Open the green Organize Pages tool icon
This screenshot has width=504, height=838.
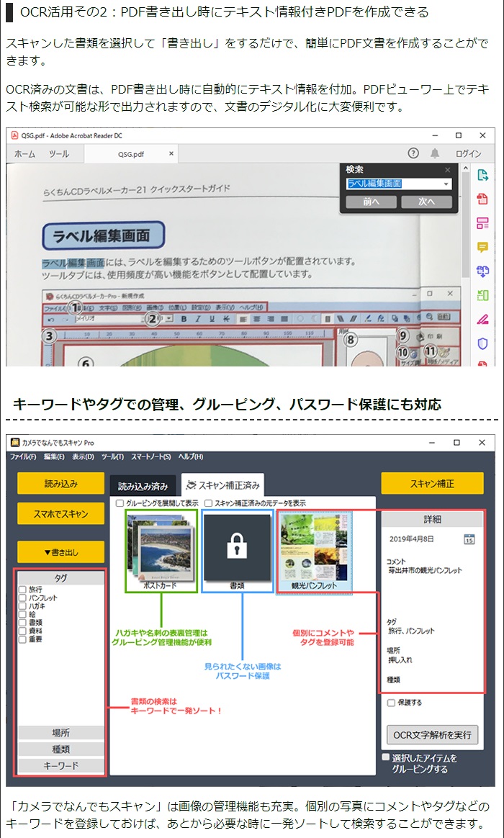482,295
